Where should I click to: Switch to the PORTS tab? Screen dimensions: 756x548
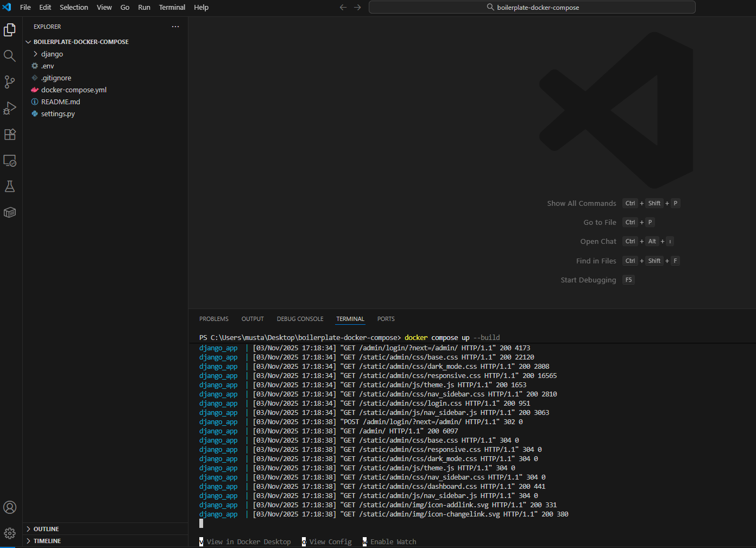point(386,319)
